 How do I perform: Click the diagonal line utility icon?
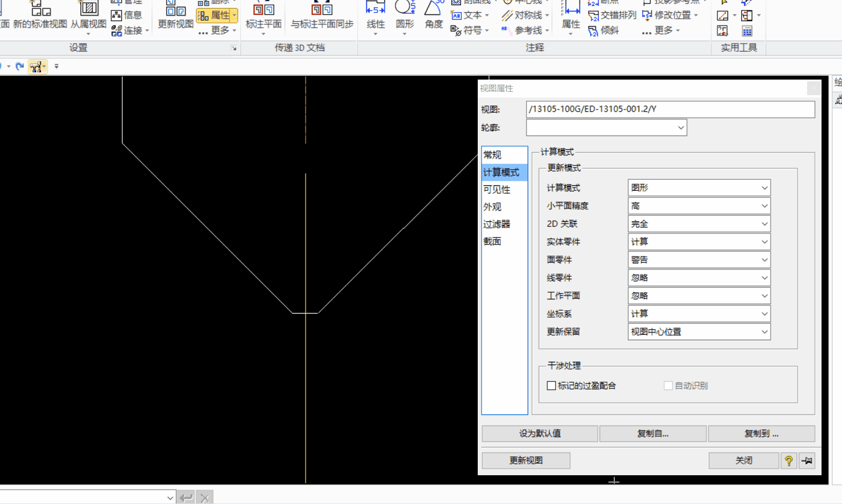(x=722, y=15)
